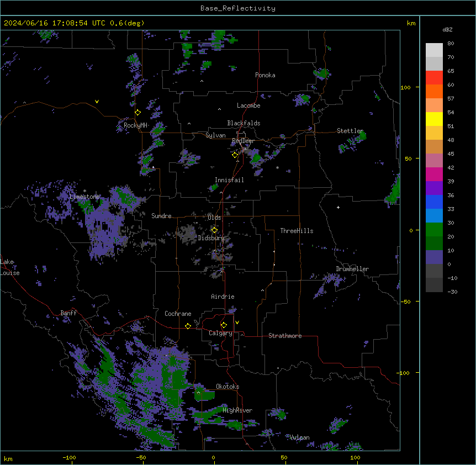This screenshot has width=476, height=465.
Task: Select the Sundre label
Action: click(x=161, y=216)
